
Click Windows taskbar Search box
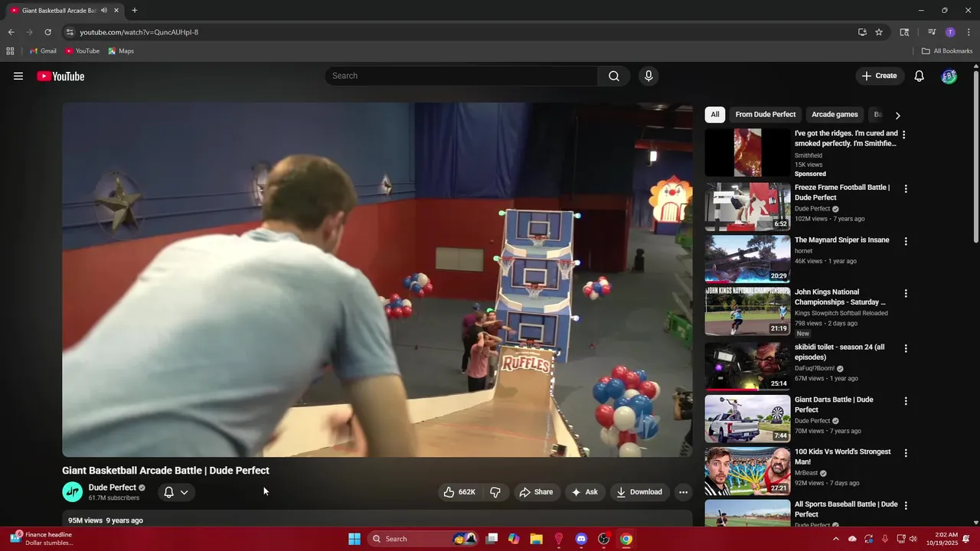tap(423, 539)
